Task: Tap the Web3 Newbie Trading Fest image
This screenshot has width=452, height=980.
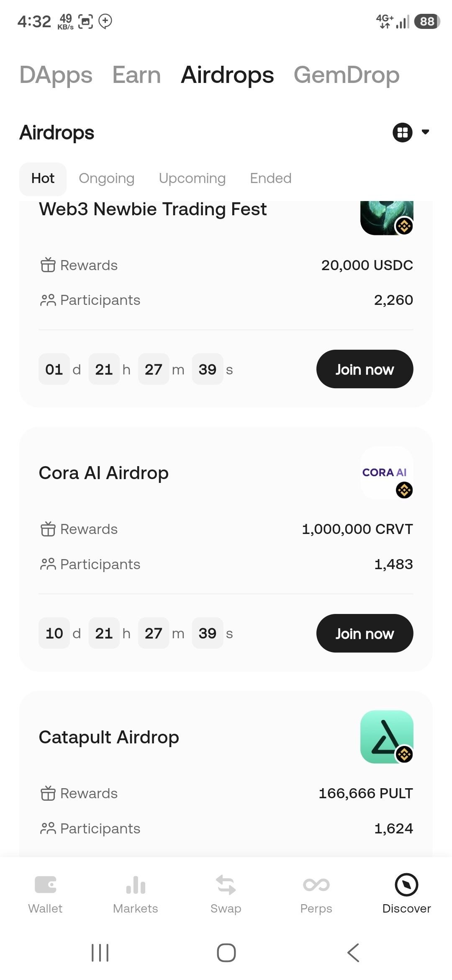Action: [387, 218]
